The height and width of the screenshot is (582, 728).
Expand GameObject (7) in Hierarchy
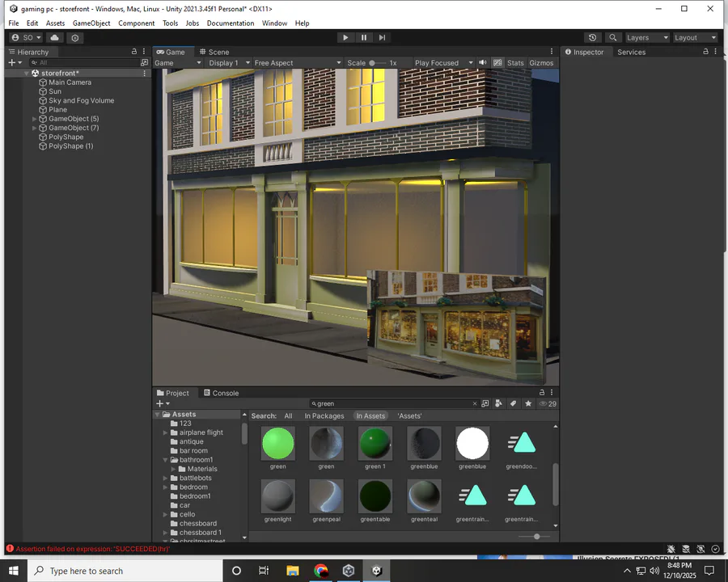[34, 128]
